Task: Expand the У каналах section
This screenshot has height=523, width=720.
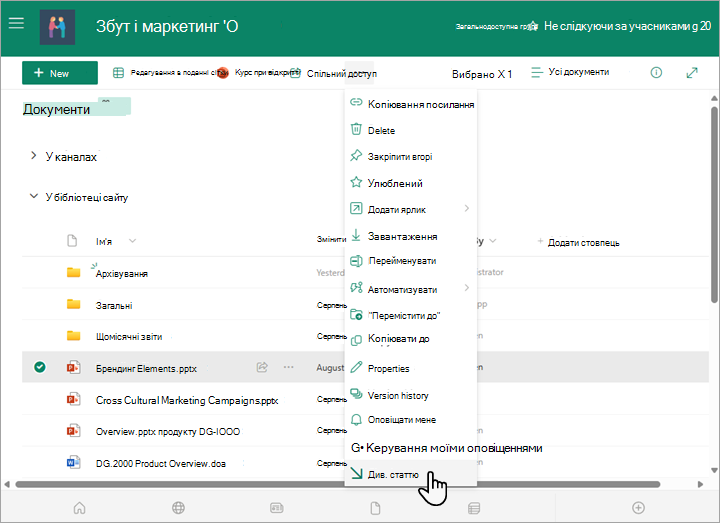Action: pos(34,156)
